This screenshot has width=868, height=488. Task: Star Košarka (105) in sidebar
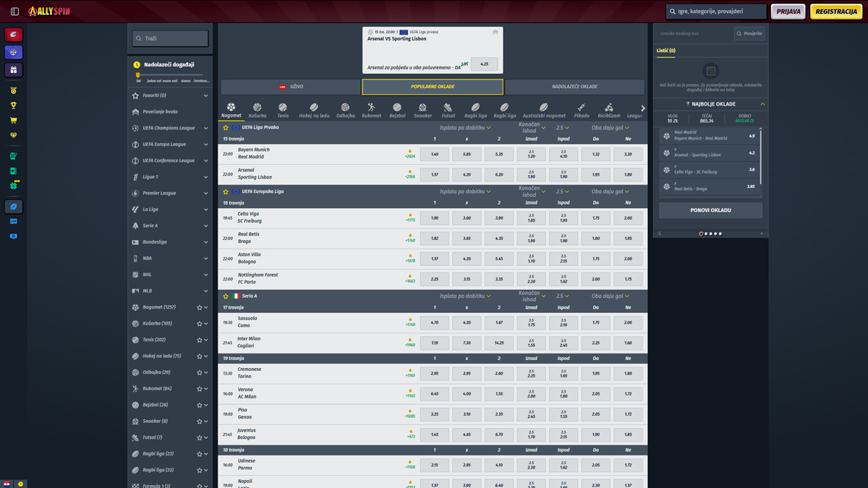click(200, 323)
